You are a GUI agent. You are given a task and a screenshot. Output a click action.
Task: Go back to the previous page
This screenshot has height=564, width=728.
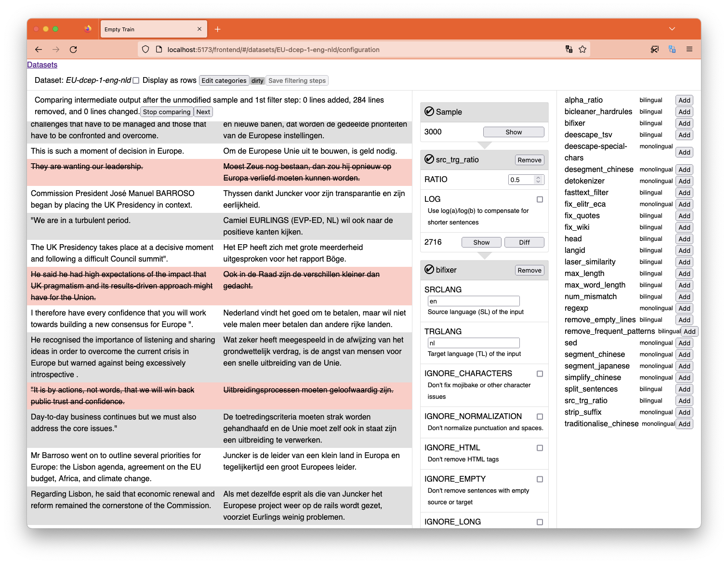click(39, 50)
